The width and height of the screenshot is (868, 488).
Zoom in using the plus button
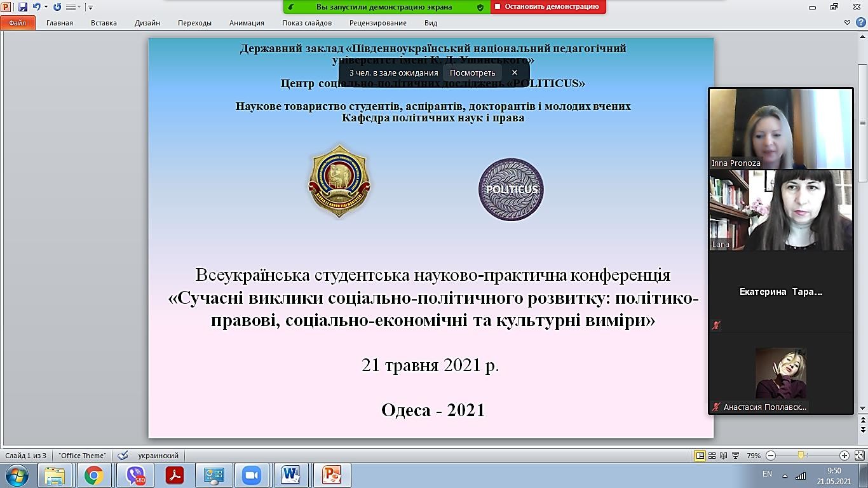(x=844, y=456)
